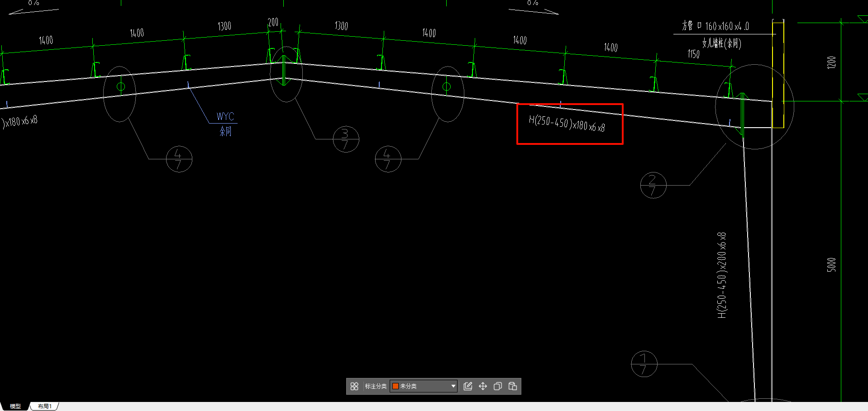Select the 女儿墙柱(余同) annotation text

click(x=722, y=43)
